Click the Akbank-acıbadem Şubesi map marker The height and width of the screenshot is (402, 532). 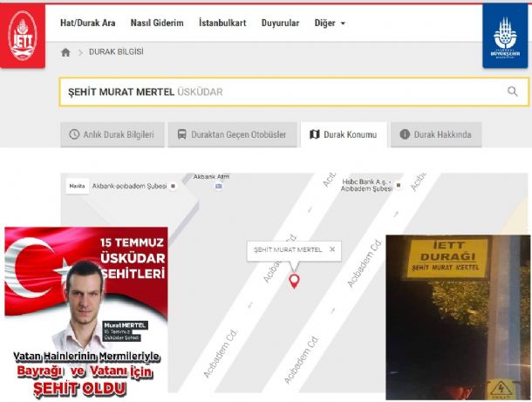173,186
